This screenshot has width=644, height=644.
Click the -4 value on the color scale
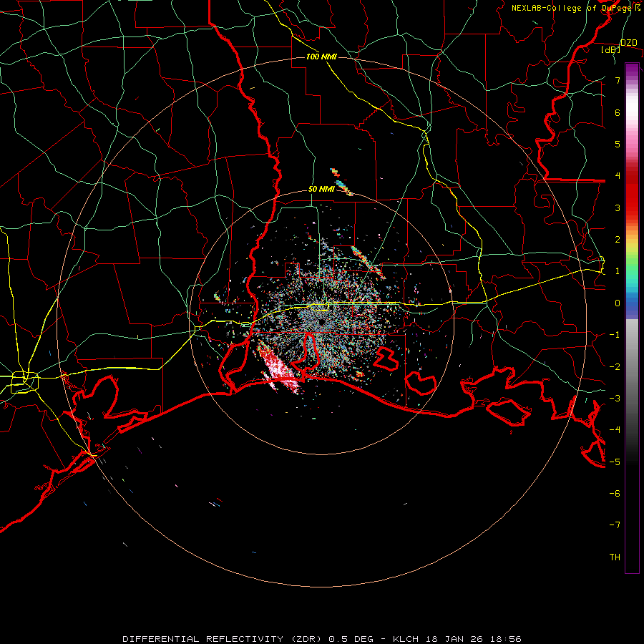(x=615, y=430)
